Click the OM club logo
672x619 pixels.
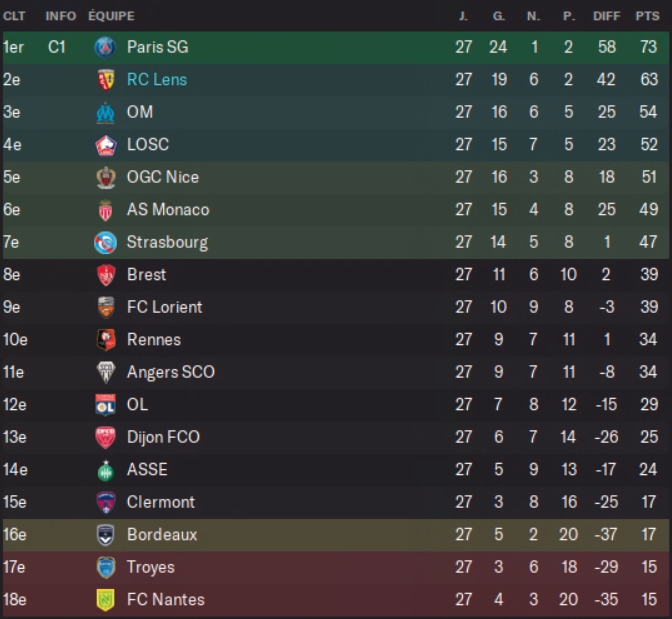105,112
